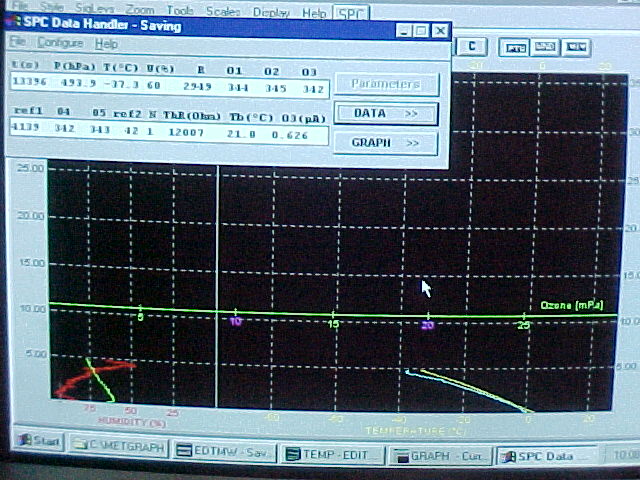Open the Style menu in graph window
640x480 pixels.
coord(52,7)
